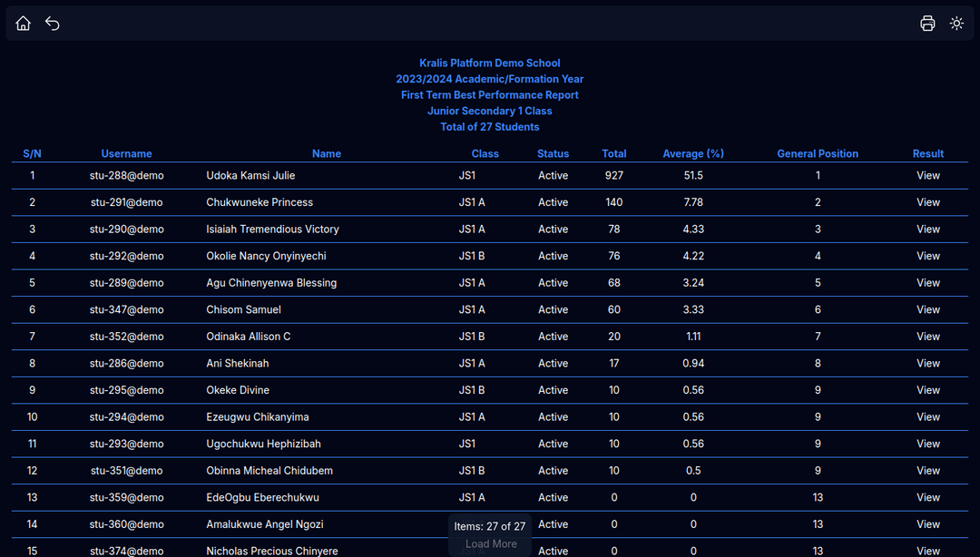Click the General Position column header
This screenshot has height=557, width=980.
click(818, 153)
